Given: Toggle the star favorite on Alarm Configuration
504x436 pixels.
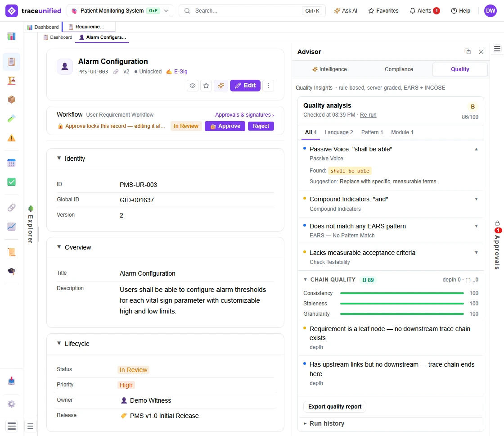Looking at the screenshot, I should click(x=206, y=86).
